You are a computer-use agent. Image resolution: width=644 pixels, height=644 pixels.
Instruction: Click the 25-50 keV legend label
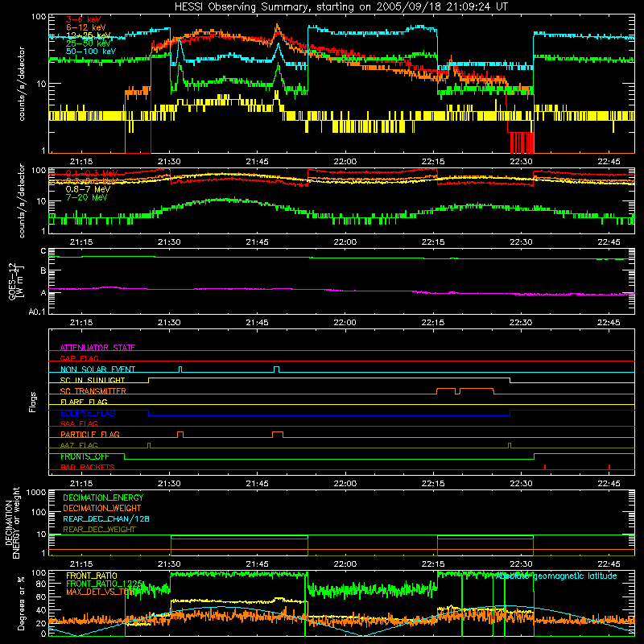89,43
